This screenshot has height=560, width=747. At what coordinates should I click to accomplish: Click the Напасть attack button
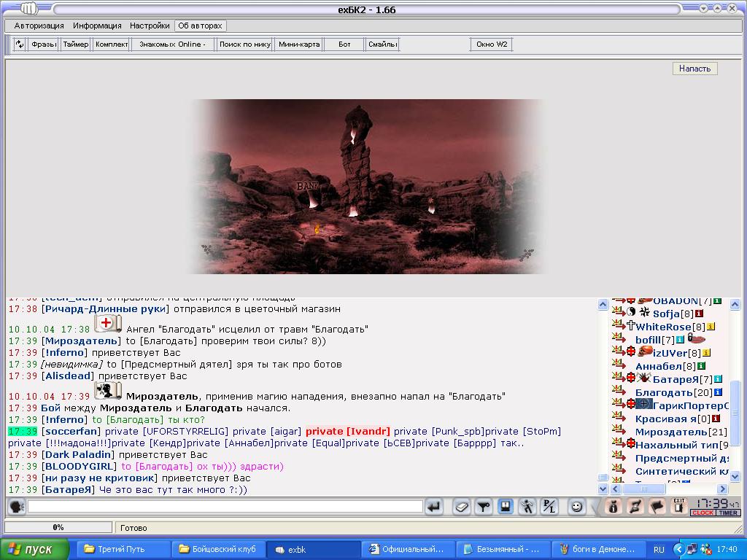694,69
